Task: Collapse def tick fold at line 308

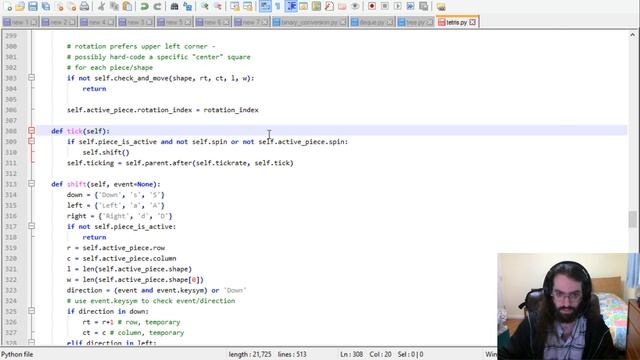Action: pyautogui.click(x=31, y=131)
